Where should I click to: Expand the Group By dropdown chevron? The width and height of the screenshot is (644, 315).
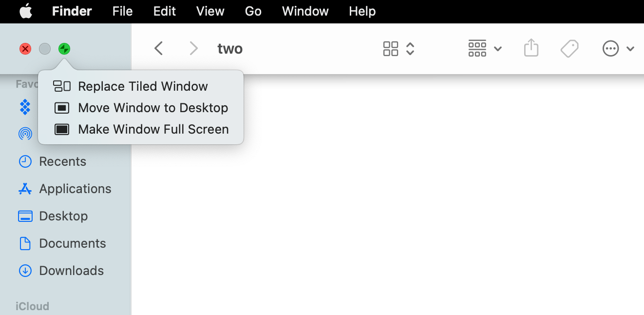click(x=498, y=49)
